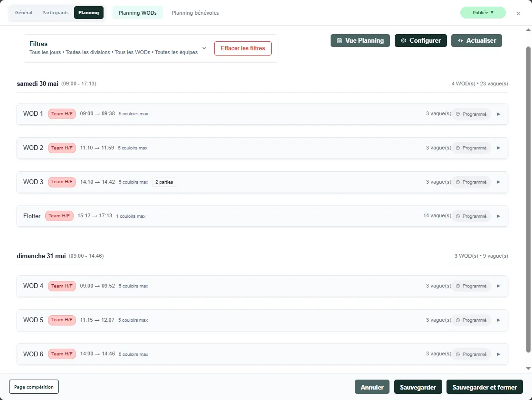
Task: Open the Publiée status dropdown
Action: click(483, 13)
